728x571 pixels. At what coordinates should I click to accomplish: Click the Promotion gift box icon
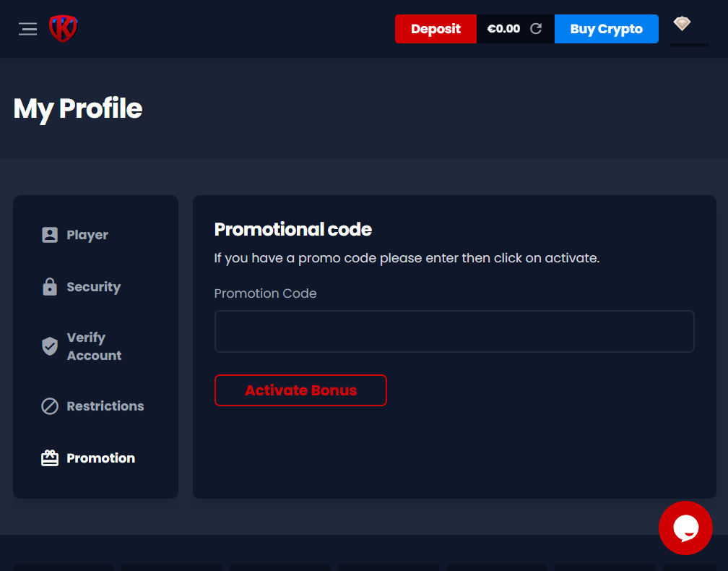tap(50, 458)
